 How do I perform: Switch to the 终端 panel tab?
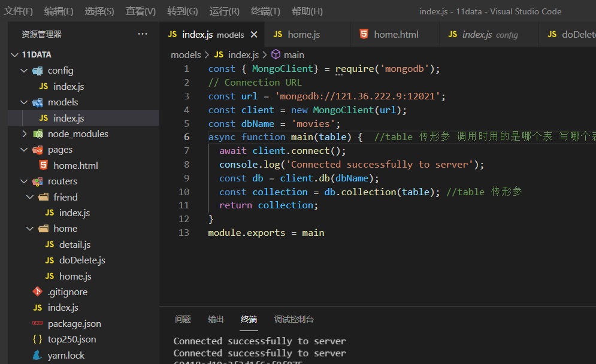coord(249,319)
